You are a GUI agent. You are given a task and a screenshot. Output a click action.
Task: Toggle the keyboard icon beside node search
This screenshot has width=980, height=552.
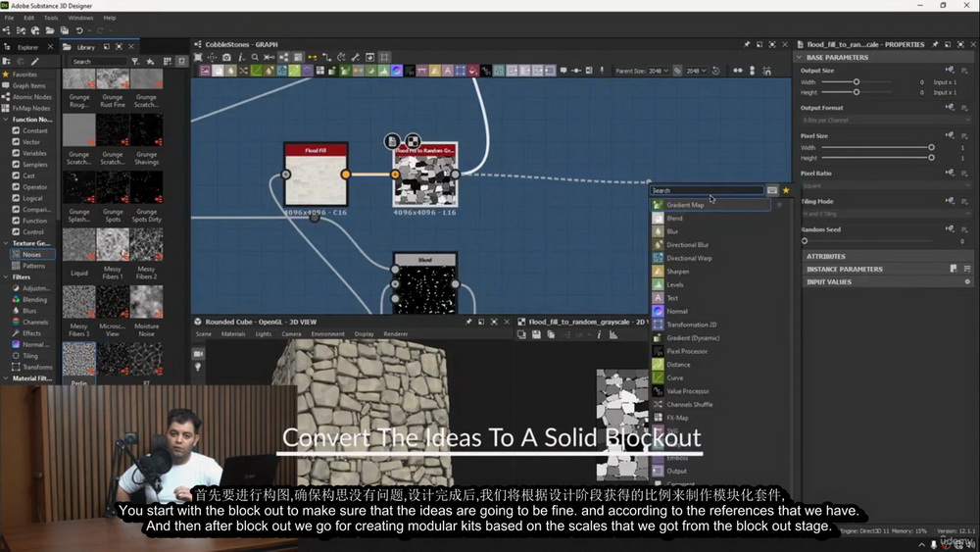pos(772,190)
